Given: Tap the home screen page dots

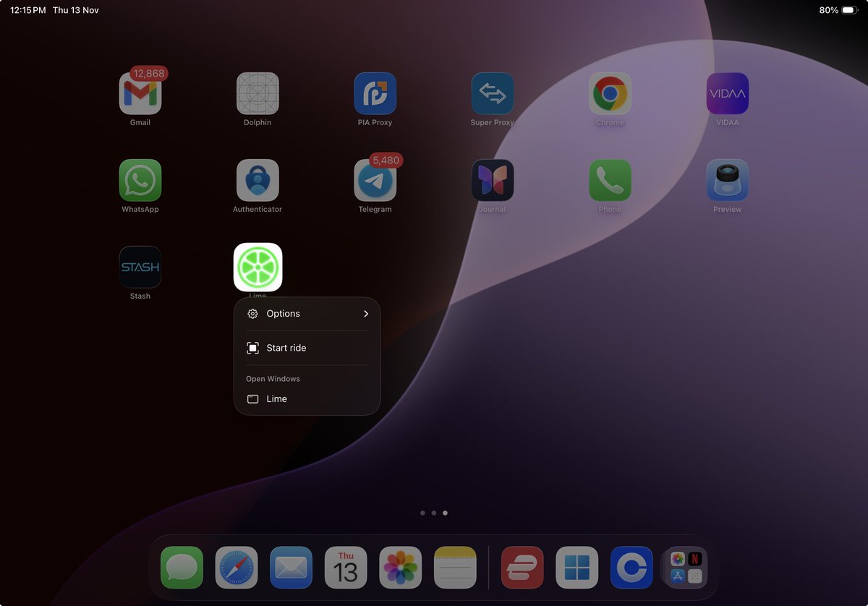Looking at the screenshot, I should 434,513.
